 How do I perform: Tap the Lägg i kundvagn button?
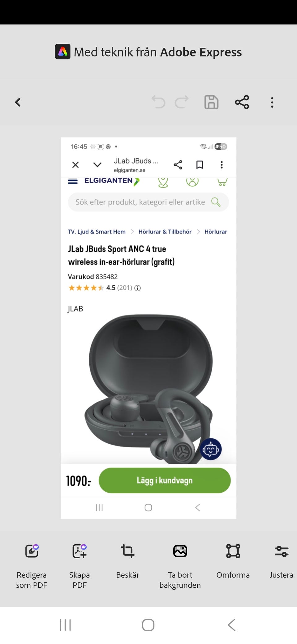[165, 480]
